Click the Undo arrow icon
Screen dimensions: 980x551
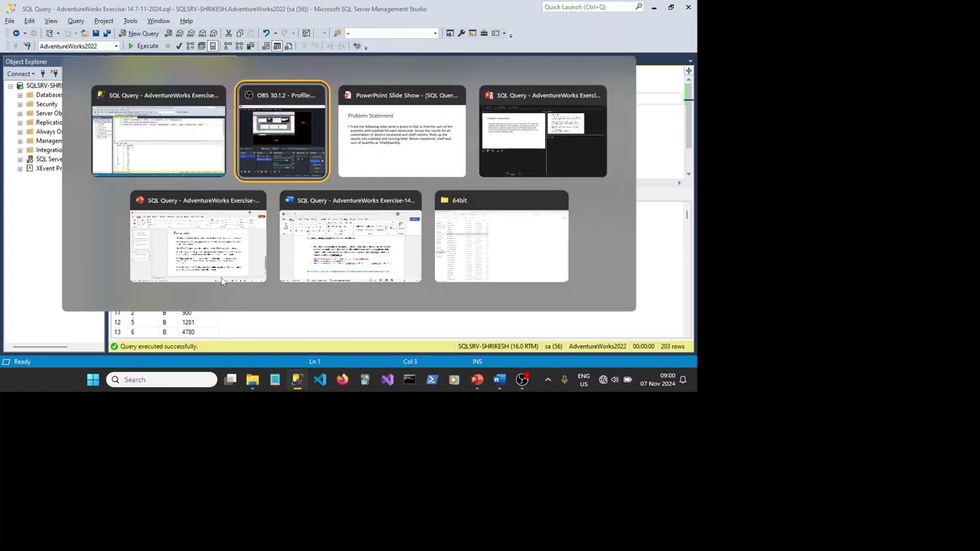click(266, 34)
